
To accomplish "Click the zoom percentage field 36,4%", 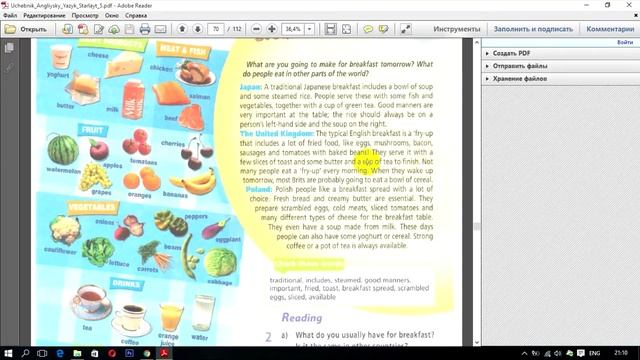I will pos(293,29).
